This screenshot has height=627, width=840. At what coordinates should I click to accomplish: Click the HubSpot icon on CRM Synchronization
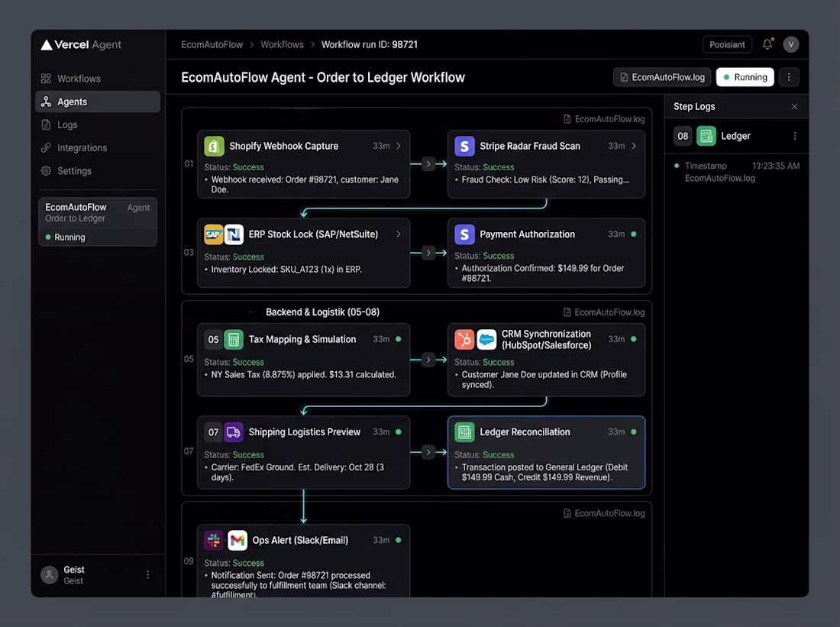click(x=464, y=339)
